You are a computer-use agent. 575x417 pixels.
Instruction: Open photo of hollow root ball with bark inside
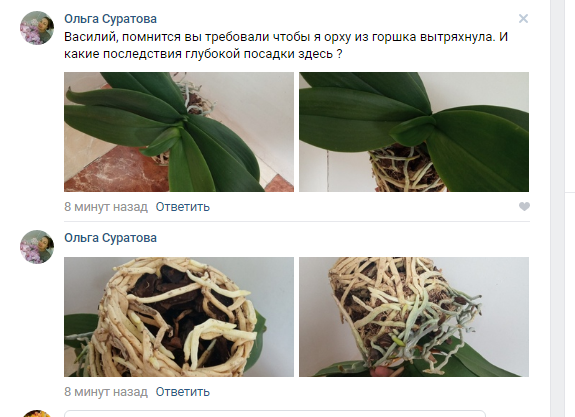(179, 317)
